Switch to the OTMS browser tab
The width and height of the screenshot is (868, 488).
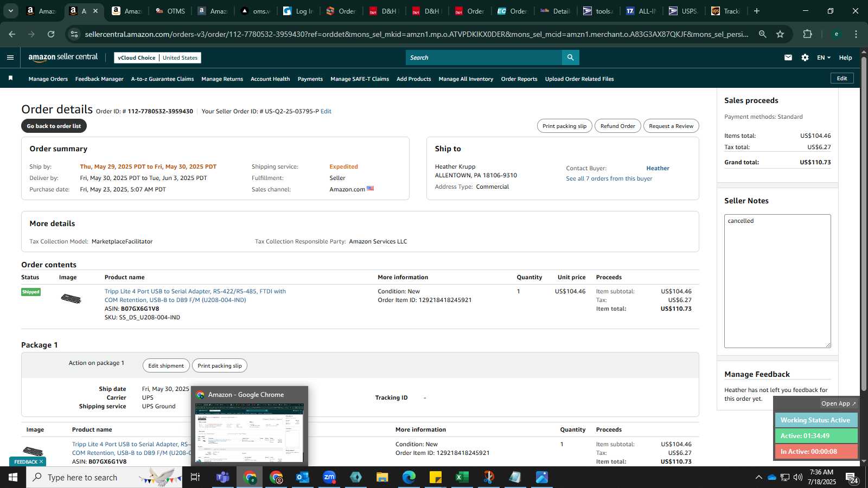point(170,11)
